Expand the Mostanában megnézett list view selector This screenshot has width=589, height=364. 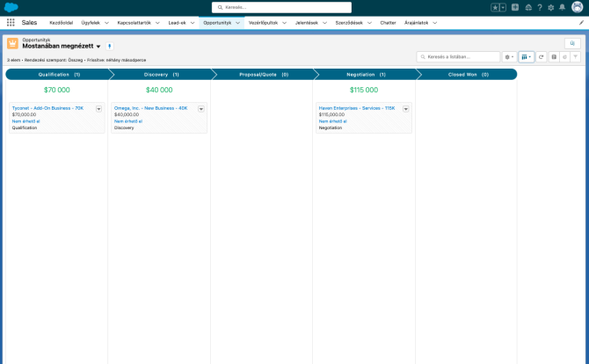point(98,47)
